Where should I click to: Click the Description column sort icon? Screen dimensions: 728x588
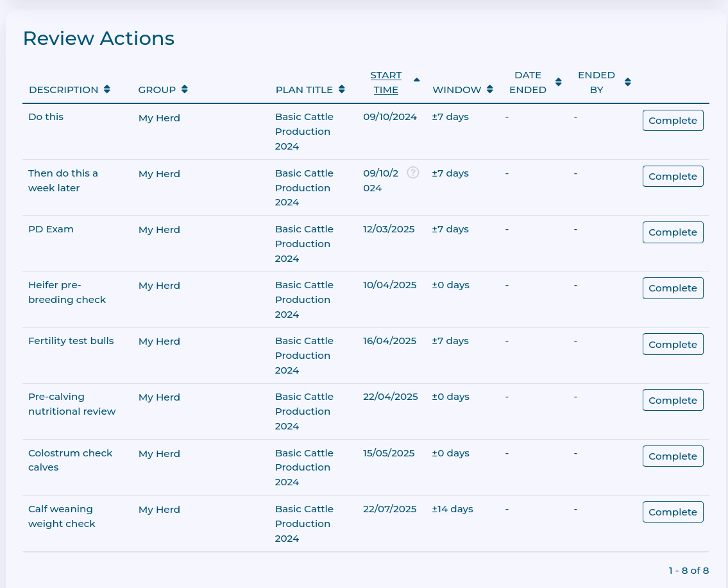pyautogui.click(x=106, y=89)
